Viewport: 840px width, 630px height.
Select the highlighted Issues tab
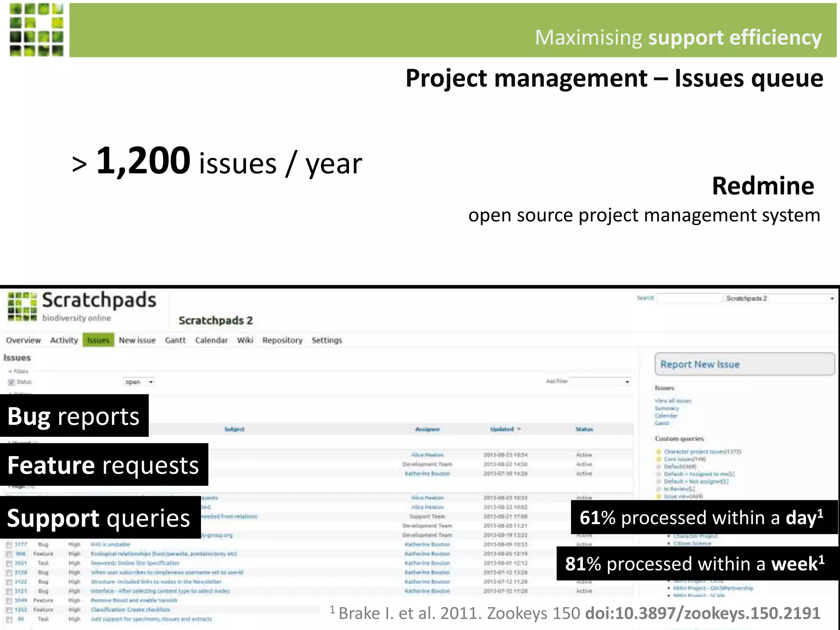pos(98,340)
